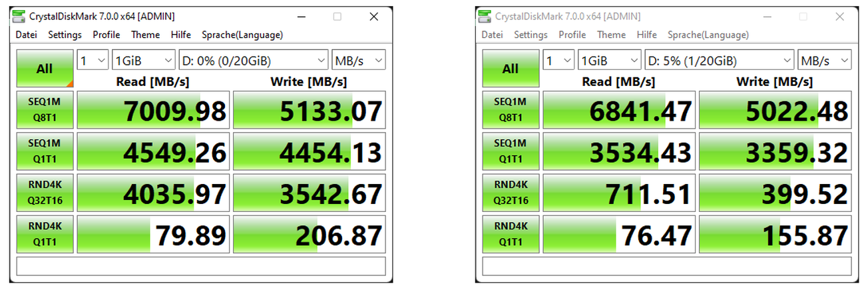This screenshot has width=868, height=288.
Task: Run SEQ1M Q1T1 test in right window
Action: pyautogui.click(x=511, y=151)
